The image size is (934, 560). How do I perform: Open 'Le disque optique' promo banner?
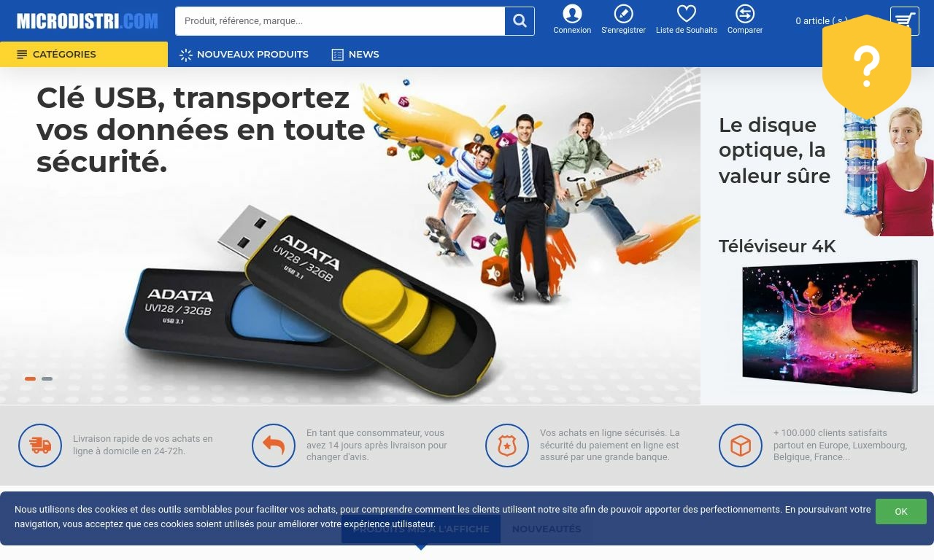tap(817, 152)
